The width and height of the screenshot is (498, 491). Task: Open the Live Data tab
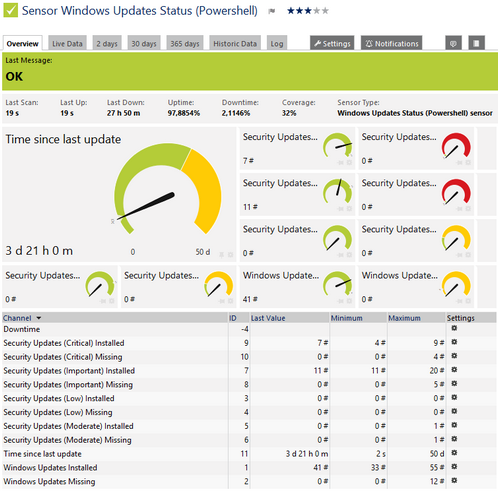coord(67,43)
